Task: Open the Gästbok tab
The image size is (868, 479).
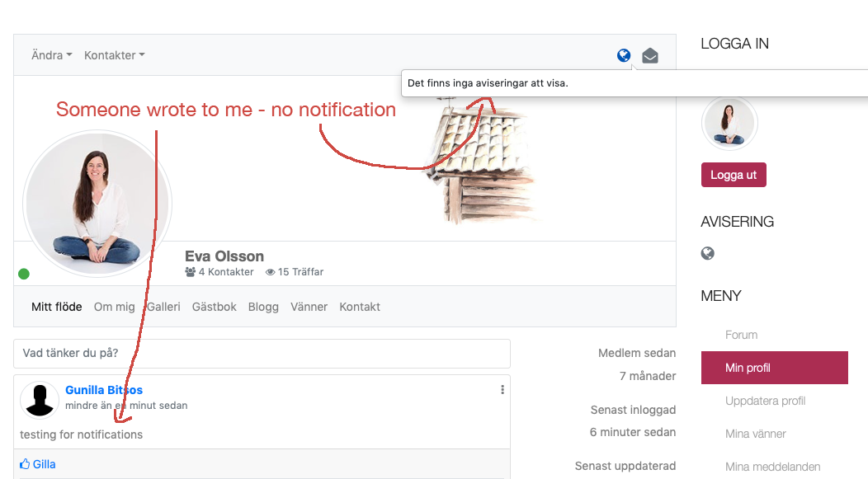Action: pos(215,307)
